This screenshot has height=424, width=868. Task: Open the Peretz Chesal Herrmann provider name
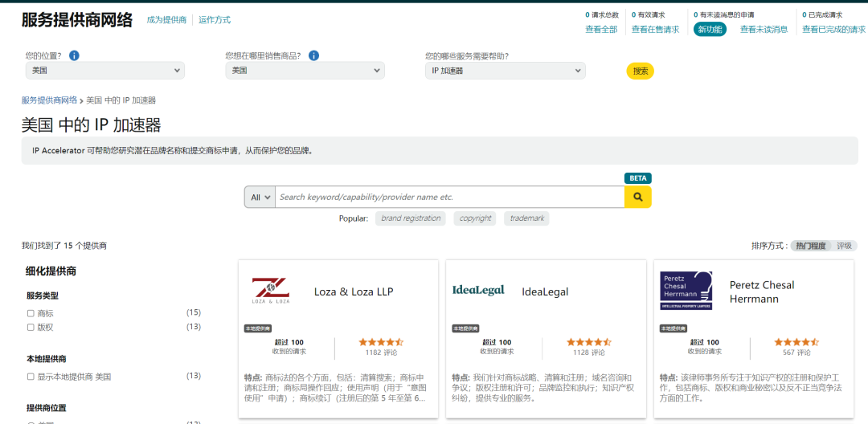[762, 291]
